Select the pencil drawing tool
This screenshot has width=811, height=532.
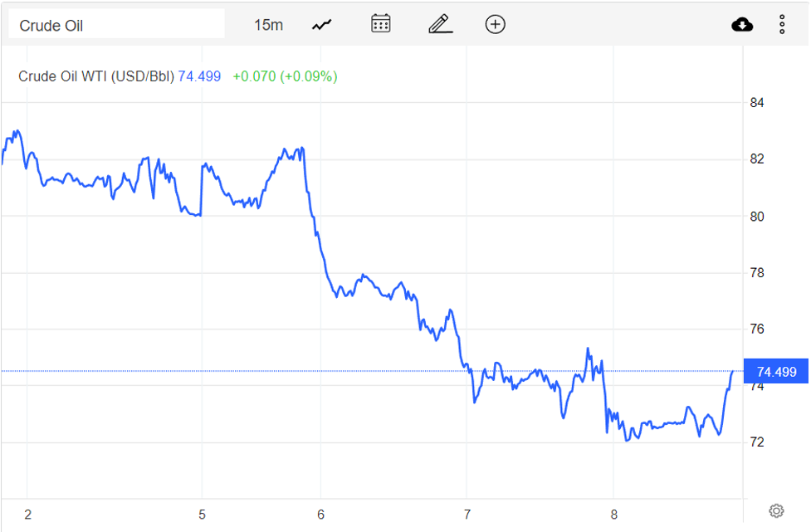point(439,24)
